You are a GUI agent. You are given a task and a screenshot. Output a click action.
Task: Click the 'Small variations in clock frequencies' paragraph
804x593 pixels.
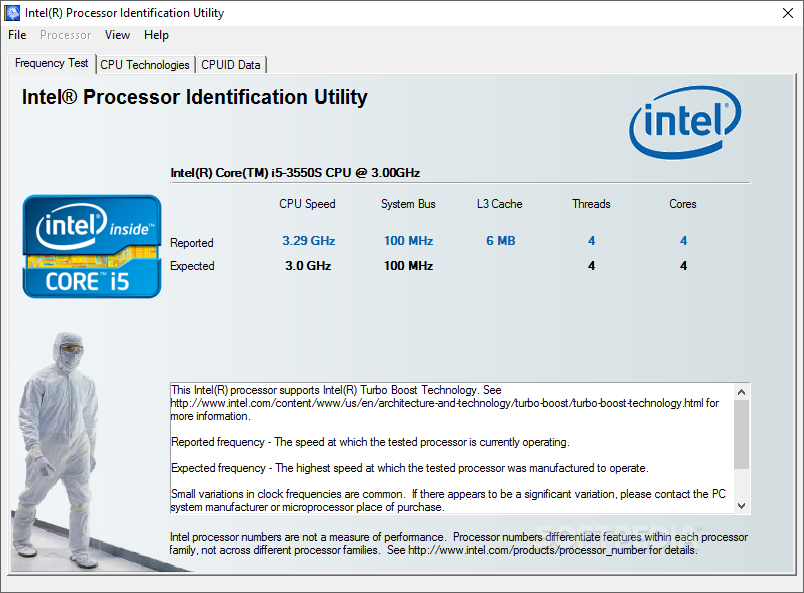pyautogui.click(x=448, y=501)
